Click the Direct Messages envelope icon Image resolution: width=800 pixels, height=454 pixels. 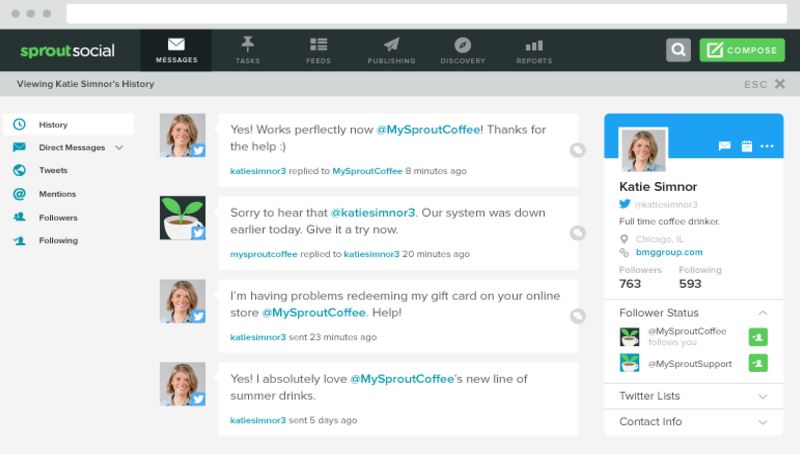coord(19,147)
